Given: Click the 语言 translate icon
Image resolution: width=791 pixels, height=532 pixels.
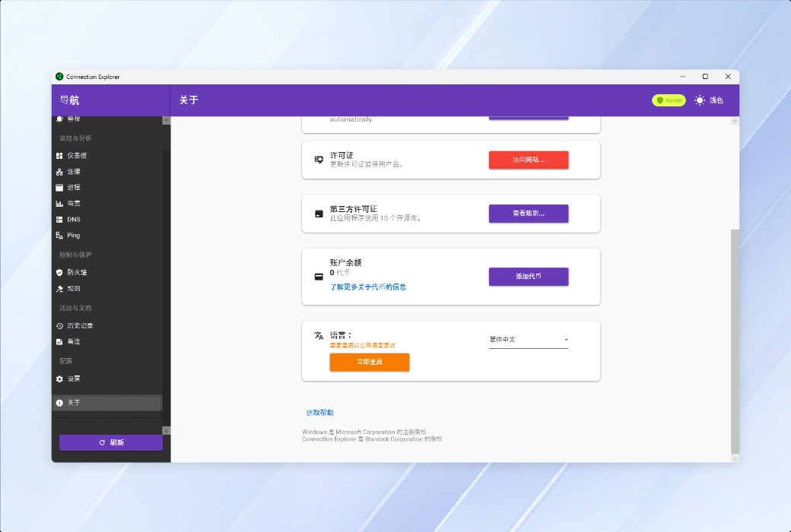Looking at the screenshot, I should click(319, 336).
